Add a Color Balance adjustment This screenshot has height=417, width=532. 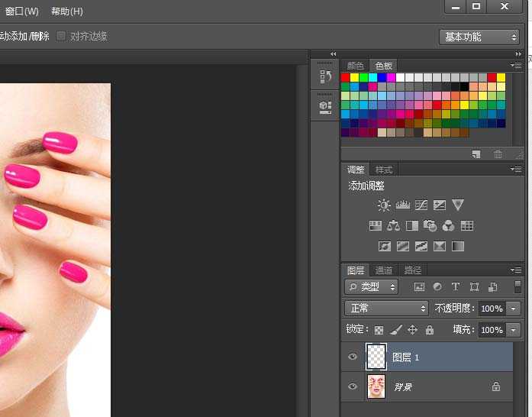click(x=394, y=226)
